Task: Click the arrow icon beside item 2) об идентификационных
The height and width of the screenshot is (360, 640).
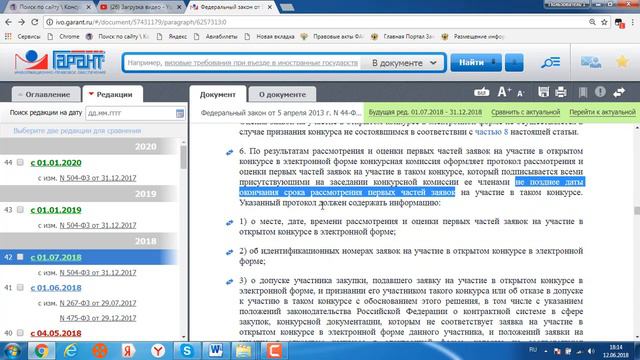Action: (229, 252)
